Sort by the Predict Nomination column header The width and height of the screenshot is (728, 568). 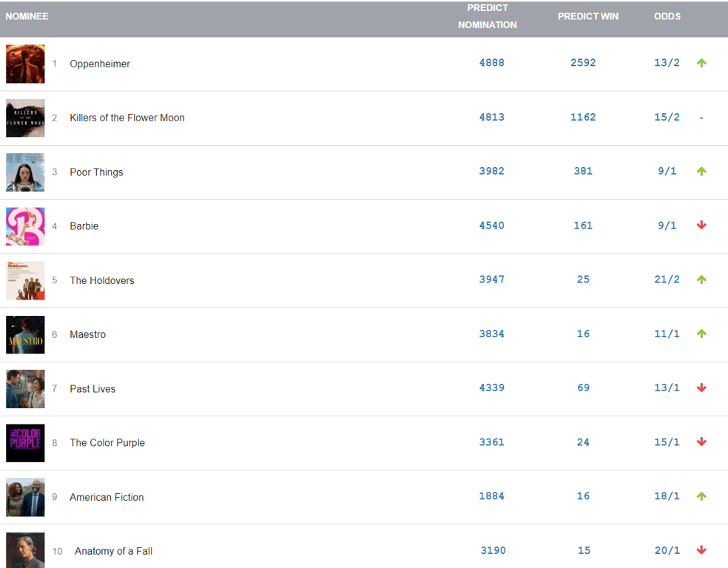[488, 16]
